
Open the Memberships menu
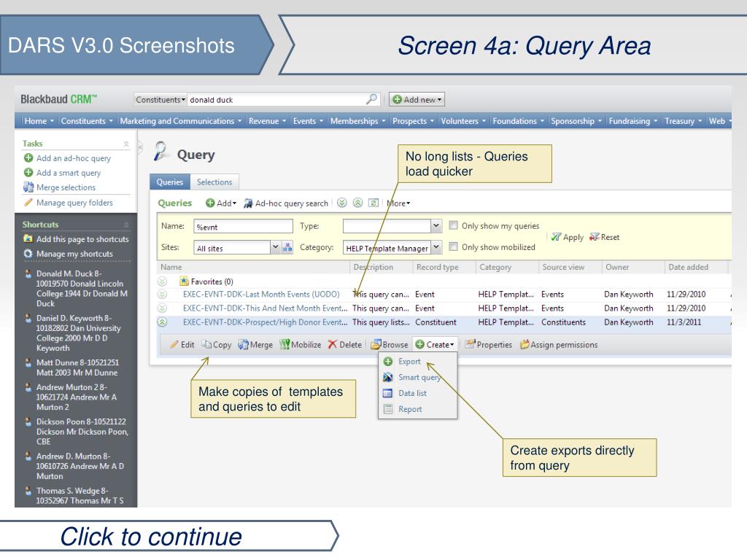point(357,121)
